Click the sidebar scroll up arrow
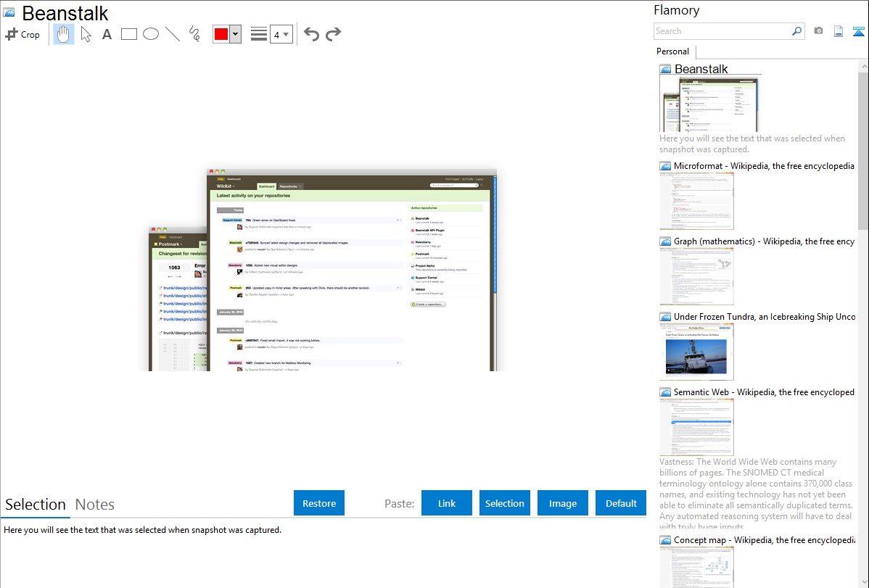 (863, 66)
